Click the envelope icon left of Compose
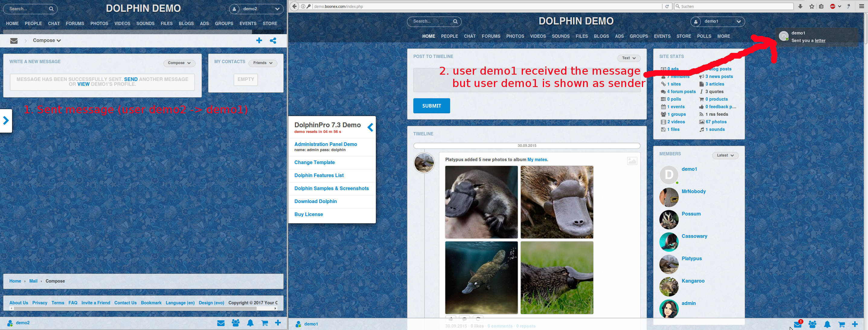The width and height of the screenshot is (868, 330). click(14, 40)
